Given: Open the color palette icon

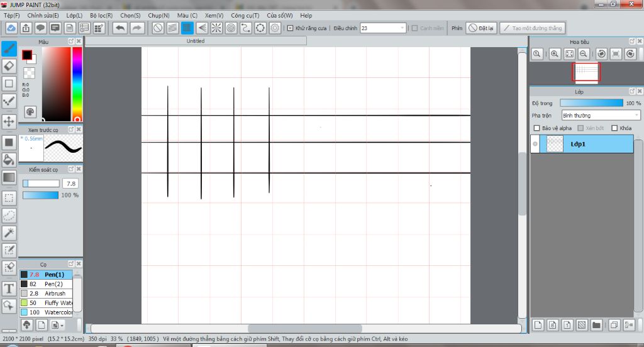Looking at the screenshot, I should (30, 112).
